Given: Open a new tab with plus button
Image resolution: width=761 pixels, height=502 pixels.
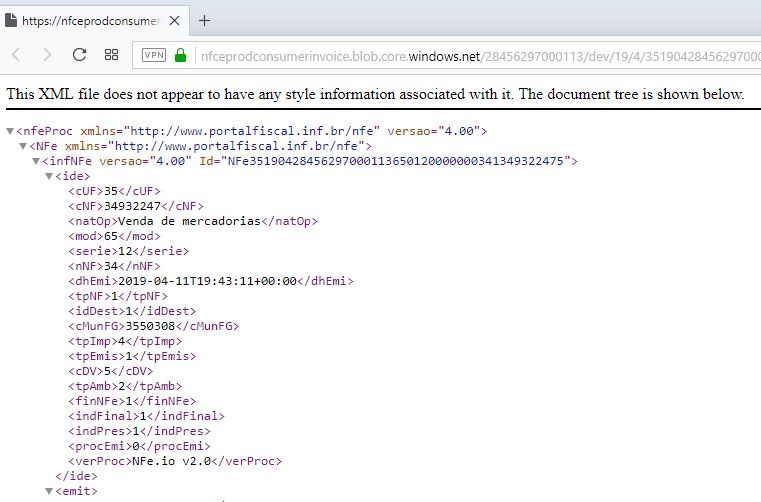Looking at the screenshot, I should (x=204, y=20).
